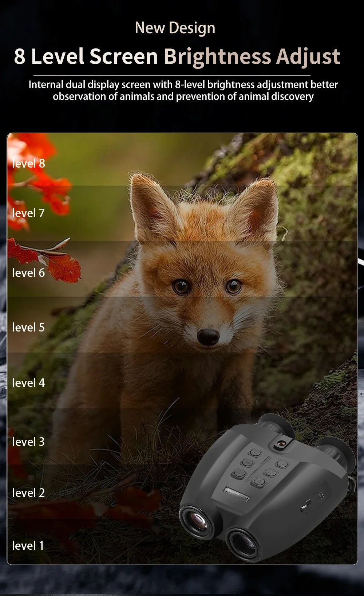Click the "New Design" heading text
Image resolution: width=364 pixels, height=596 pixels.
(175, 28)
